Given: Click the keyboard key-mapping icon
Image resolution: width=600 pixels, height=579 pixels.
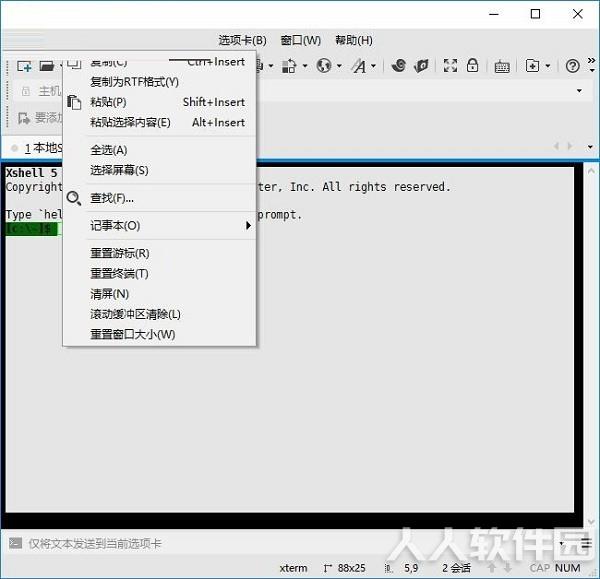Looking at the screenshot, I should (x=502, y=67).
